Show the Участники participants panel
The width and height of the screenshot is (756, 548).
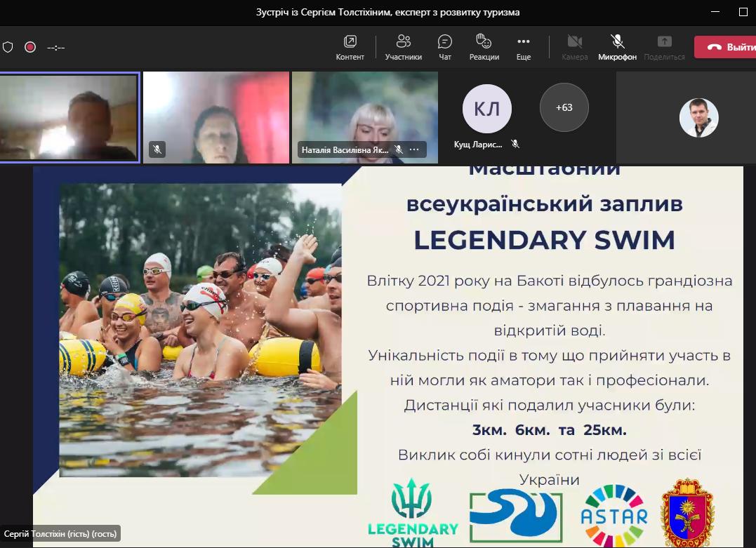point(403,47)
